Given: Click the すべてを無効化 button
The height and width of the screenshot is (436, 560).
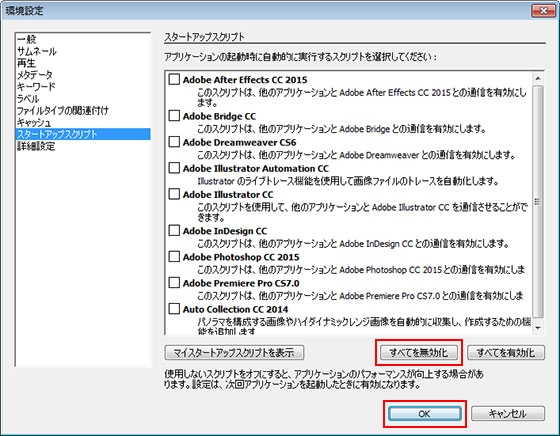Looking at the screenshot, I should [x=419, y=353].
